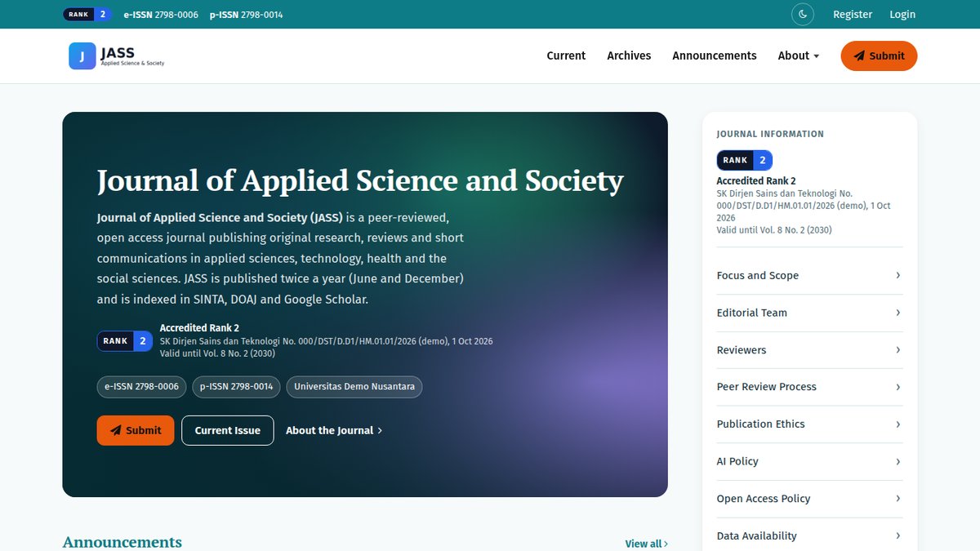
Task: Open Focus and Scope sidebar item
Action: (809, 275)
